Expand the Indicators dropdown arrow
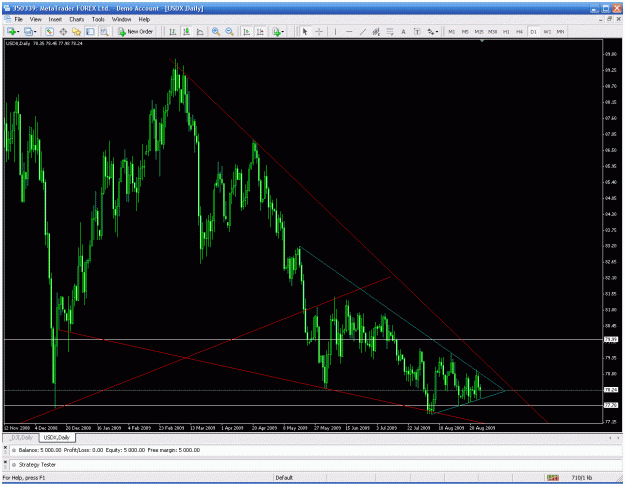 tap(283, 31)
